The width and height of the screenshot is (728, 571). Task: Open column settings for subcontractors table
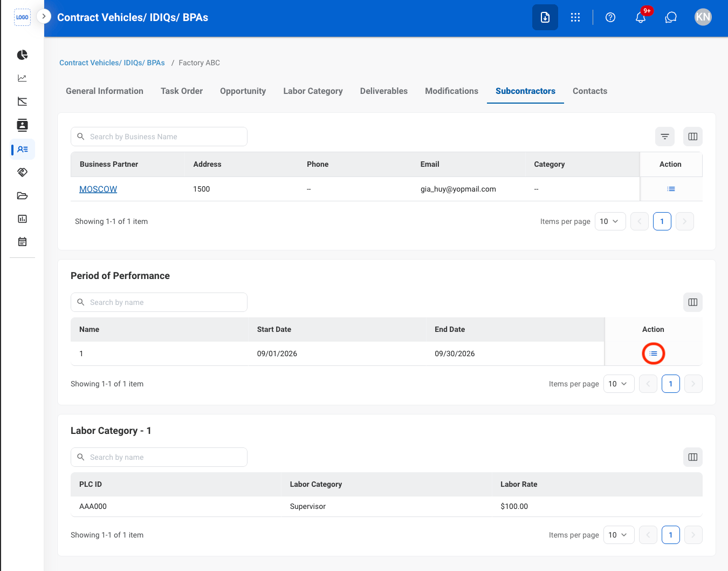pos(693,137)
